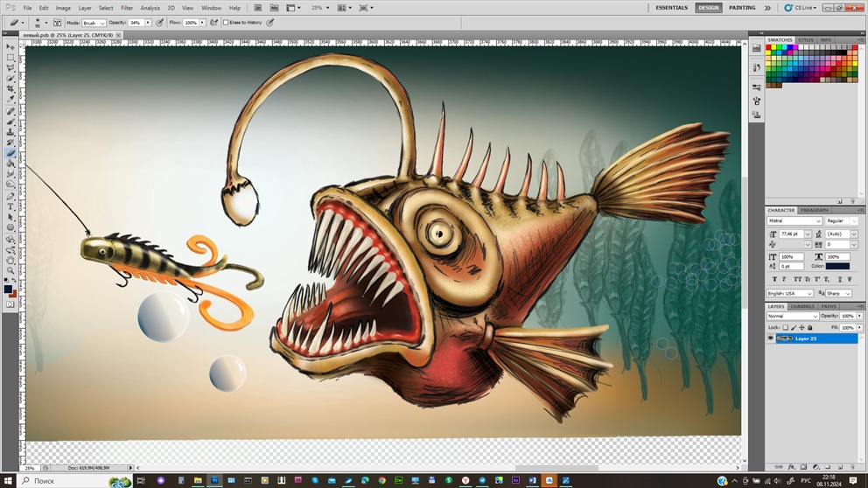Open the eraser Mode dropdown (Brush)
The height and width of the screenshot is (488, 868).
tap(94, 23)
